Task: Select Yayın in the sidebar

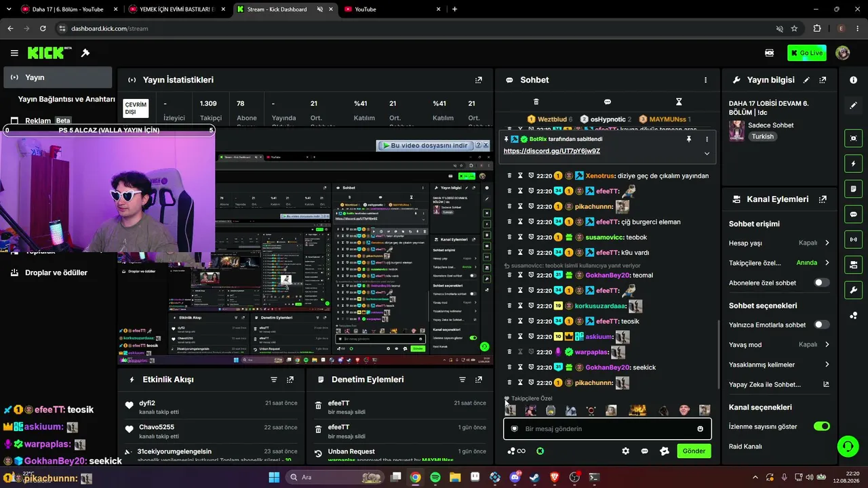Action: pos(58,77)
